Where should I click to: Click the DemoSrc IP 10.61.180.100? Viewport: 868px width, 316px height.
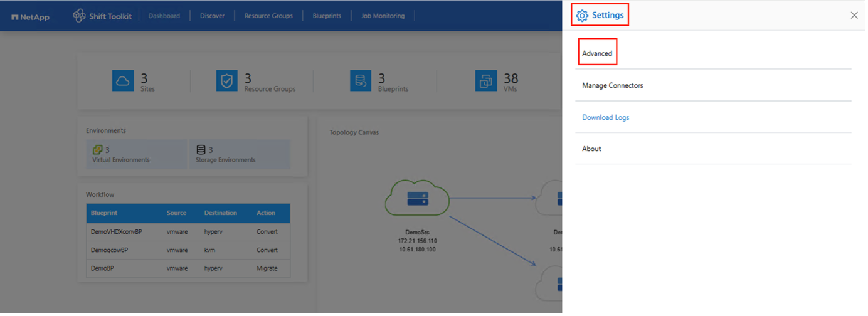coord(418,250)
